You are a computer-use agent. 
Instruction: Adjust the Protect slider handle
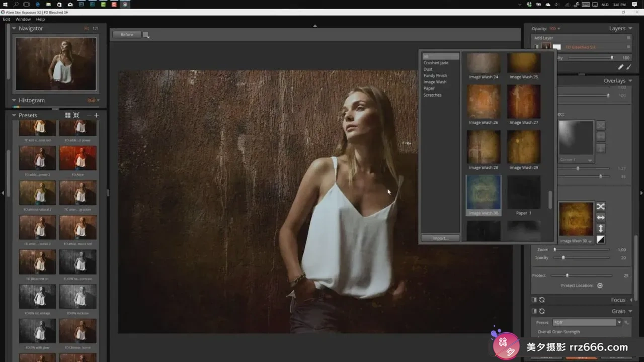click(x=567, y=275)
